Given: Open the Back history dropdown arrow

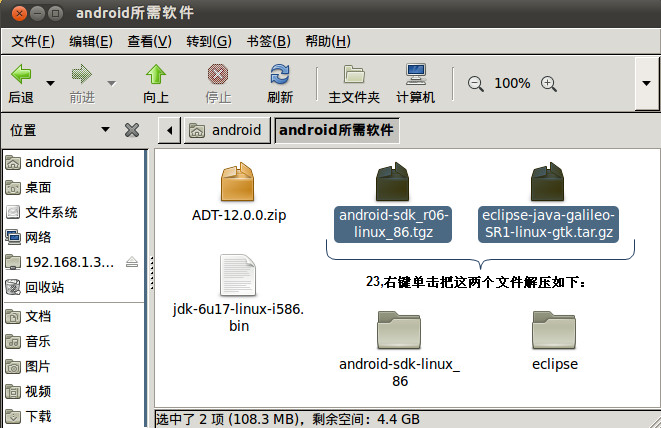Looking at the screenshot, I should click(50, 83).
